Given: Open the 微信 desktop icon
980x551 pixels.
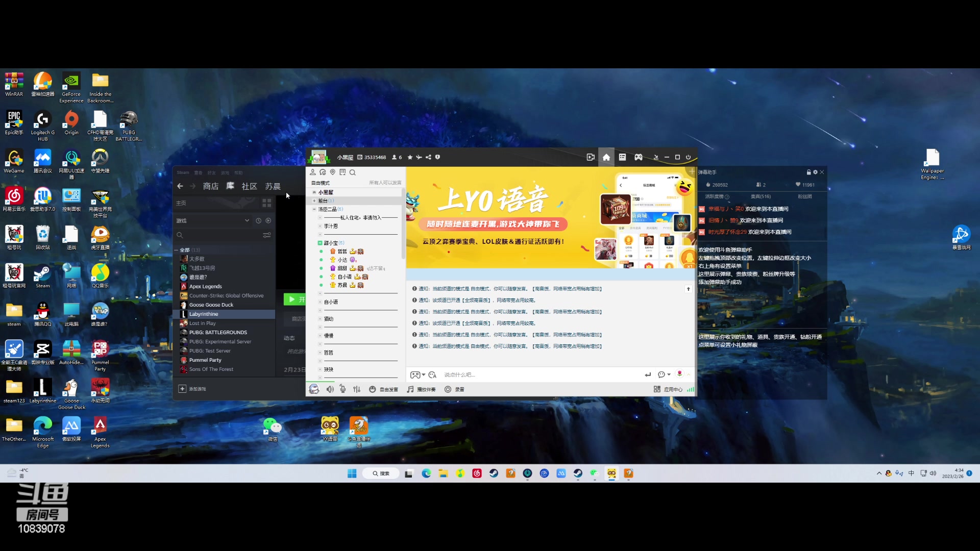Looking at the screenshot, I should click(273, 429).
